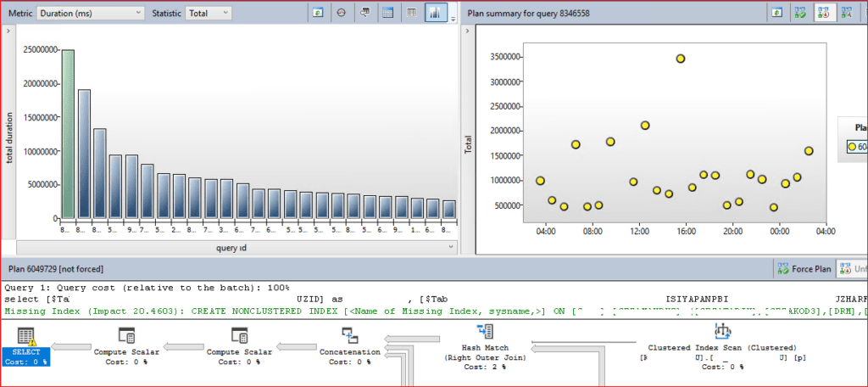Expand the left chart side panel arrow
This screenshot has height=387, width=868.
[8, 31]
